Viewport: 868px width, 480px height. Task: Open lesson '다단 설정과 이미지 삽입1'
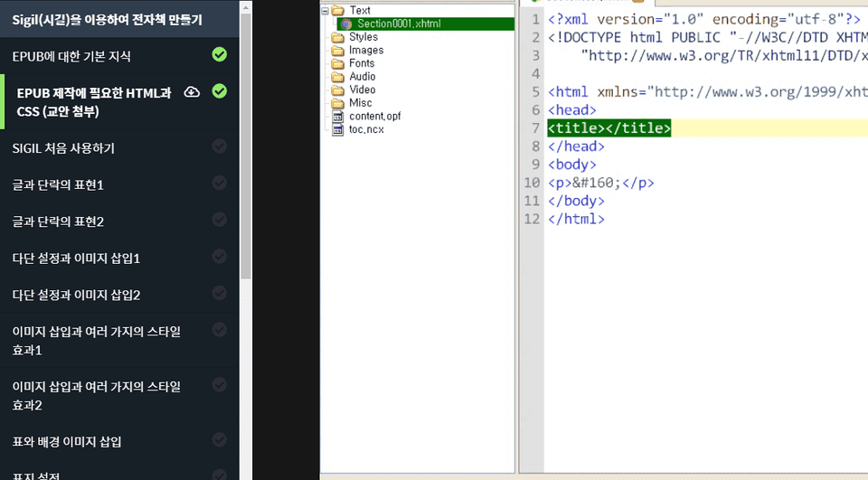click(76, 259)
